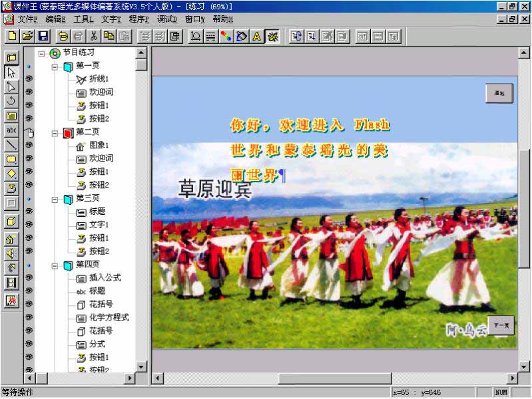Open the 调试 menu
532x399 pixels.
167,19
